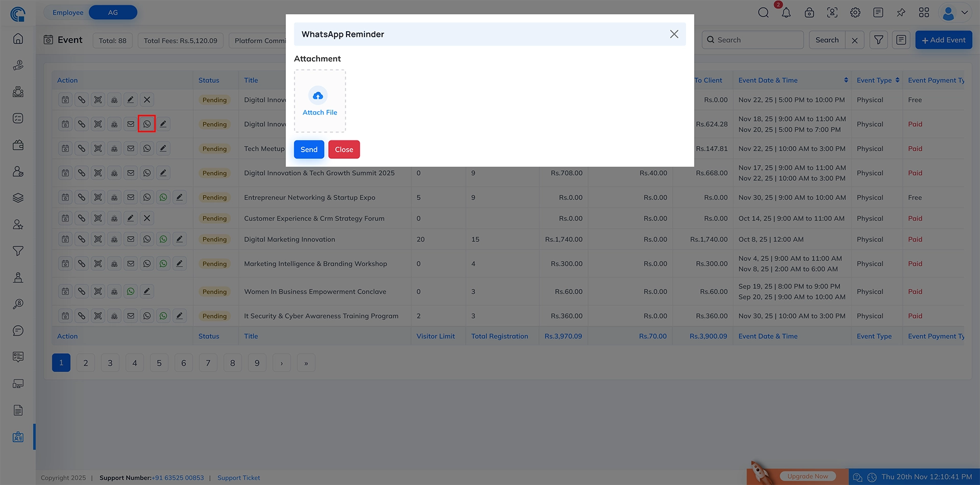Open the apps grid icon beside profile avatar
Screen dimensions: 980x485
[x=924, y=12]
